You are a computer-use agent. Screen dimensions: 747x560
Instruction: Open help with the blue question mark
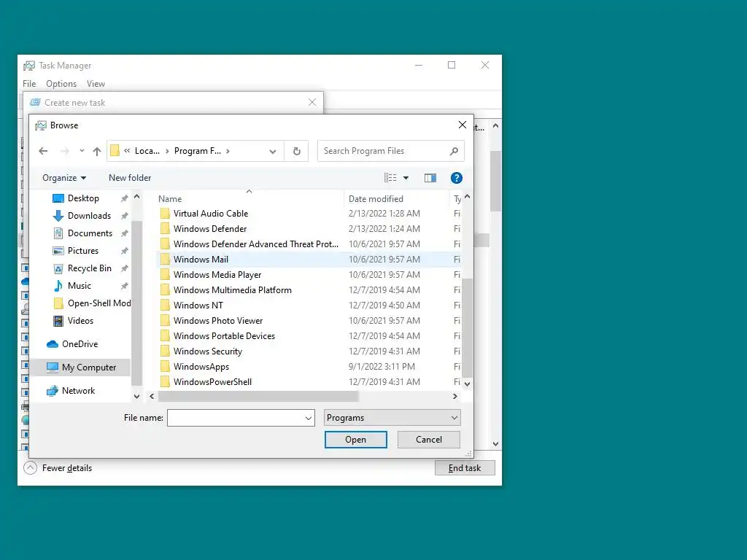(457, 178)
